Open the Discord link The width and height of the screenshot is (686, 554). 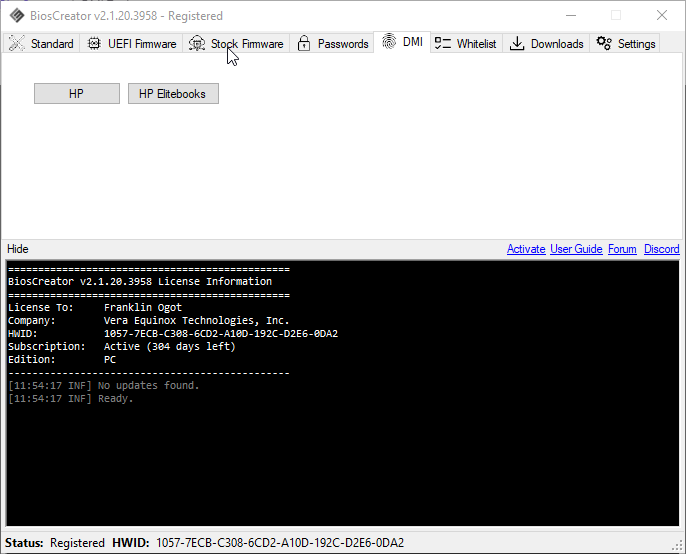click(x=662, y=249)
